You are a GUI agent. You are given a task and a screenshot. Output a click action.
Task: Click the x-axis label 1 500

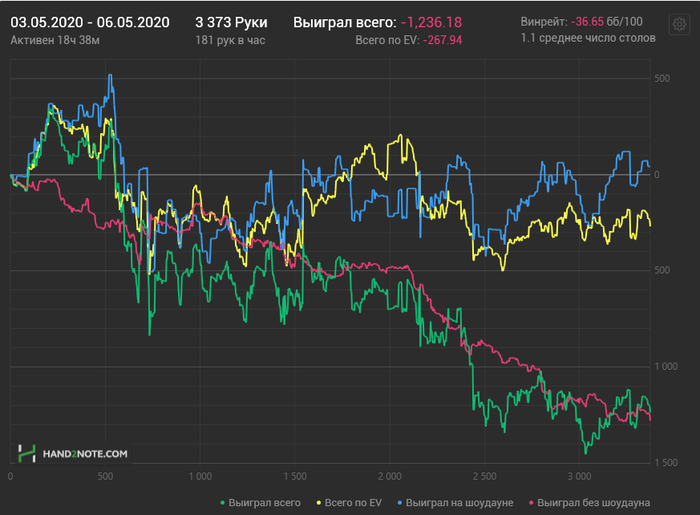tap(295, 476)
